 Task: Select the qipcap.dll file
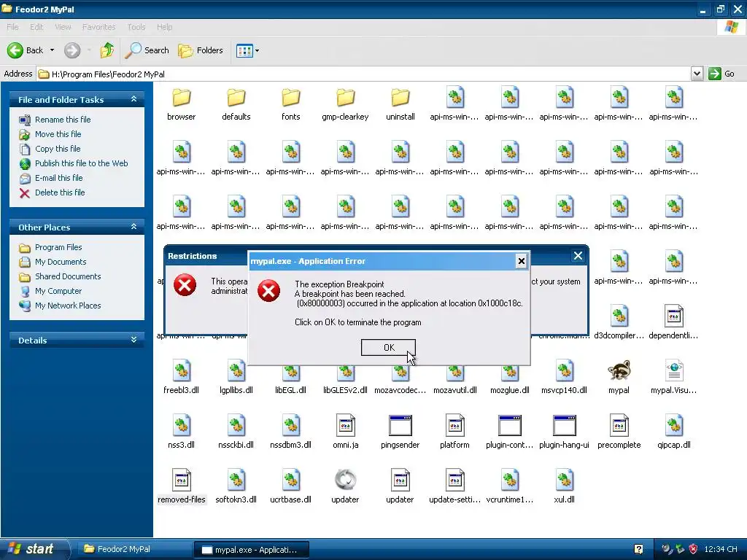click(x=673, y=432)
